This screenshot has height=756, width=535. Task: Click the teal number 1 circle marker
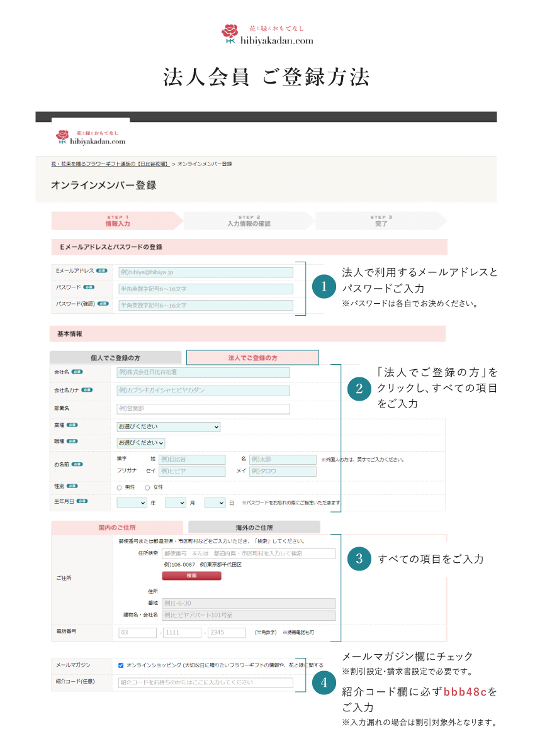coord(324,287)
